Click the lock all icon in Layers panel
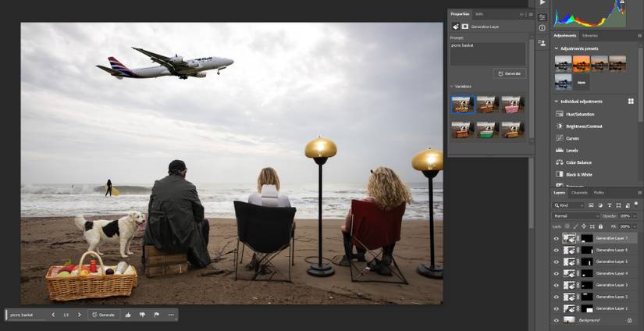Viewport: 644px width, 331px height. pos(600,226)
